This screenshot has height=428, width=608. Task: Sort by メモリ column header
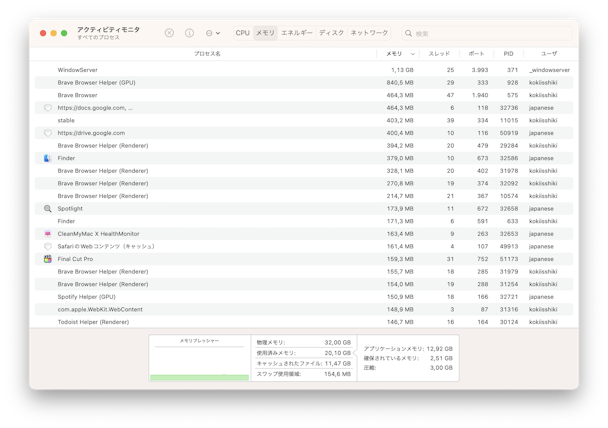click(394, 54)
